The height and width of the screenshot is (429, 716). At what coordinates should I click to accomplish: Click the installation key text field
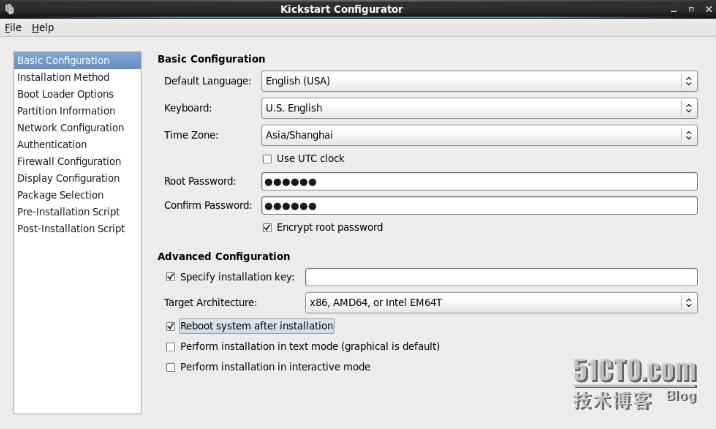(x=501, y=277)
